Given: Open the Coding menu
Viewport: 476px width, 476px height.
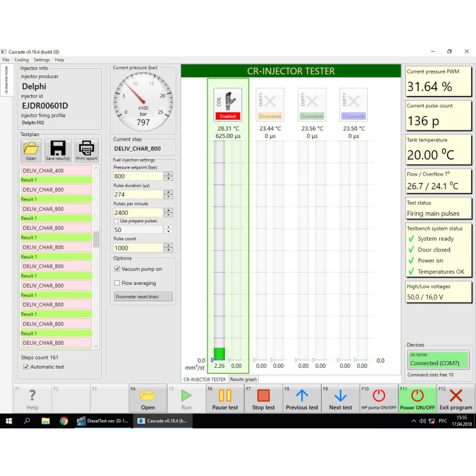Looking at the screenshot, I should [x=22, y=60].
